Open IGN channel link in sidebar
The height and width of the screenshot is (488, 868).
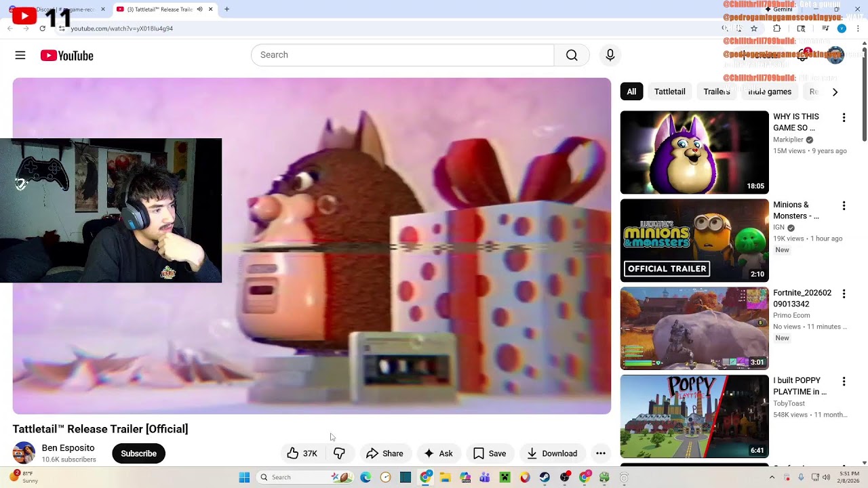tap(778, 228)
